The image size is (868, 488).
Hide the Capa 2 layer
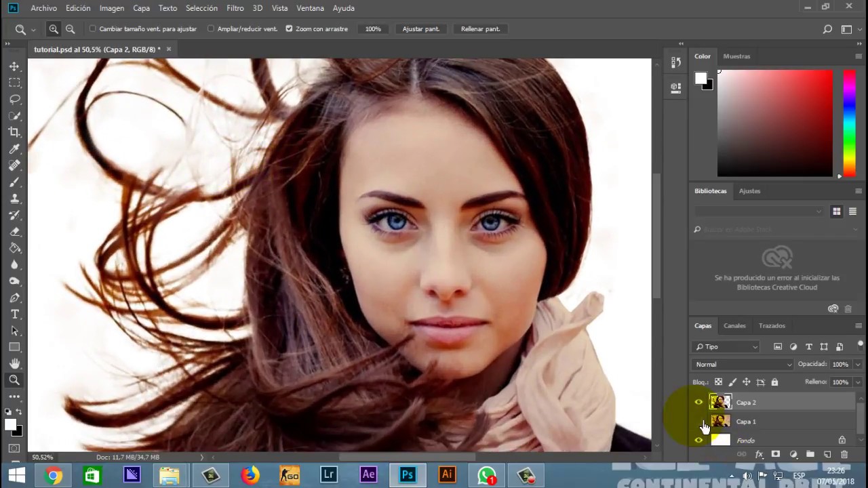coord(698,403)
